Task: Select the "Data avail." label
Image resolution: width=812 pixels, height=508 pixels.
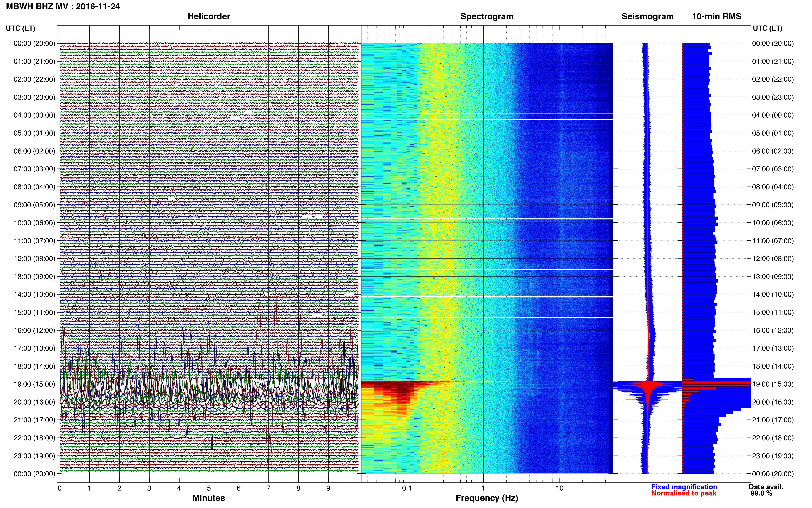Action: (766, 487)
